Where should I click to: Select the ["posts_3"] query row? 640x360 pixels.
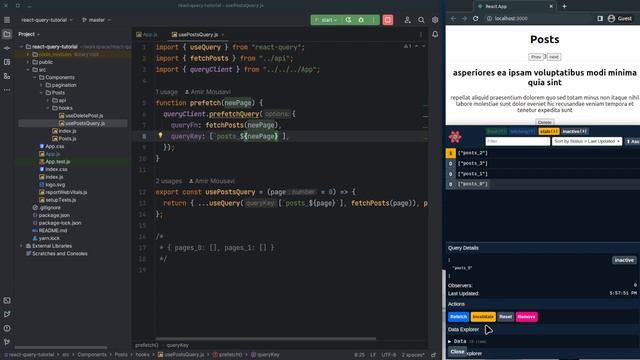click(543, 163)
